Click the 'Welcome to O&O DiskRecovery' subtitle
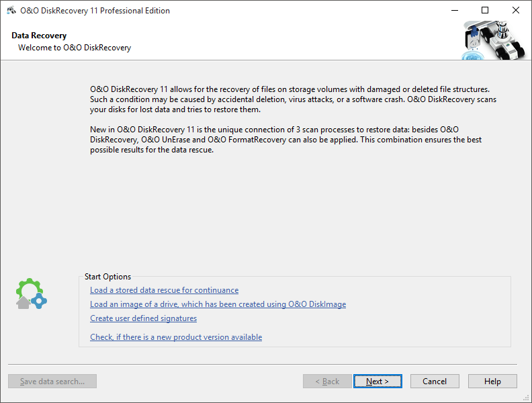 click(x=74, y=48)
